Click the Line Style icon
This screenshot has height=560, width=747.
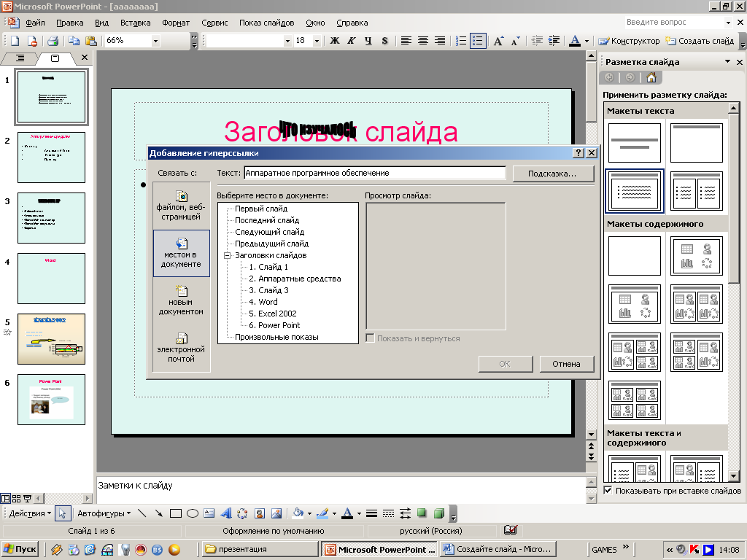pos(371,513)
